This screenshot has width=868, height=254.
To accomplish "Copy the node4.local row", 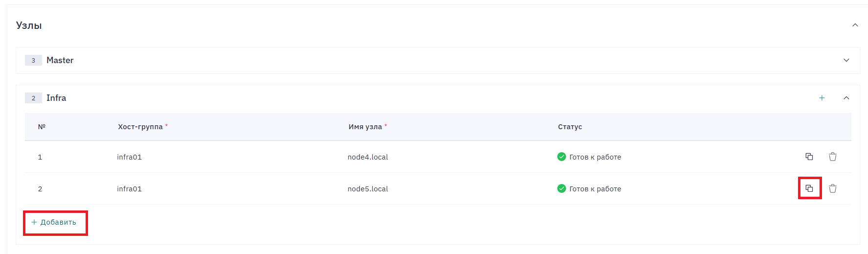I will pos(809,157).
